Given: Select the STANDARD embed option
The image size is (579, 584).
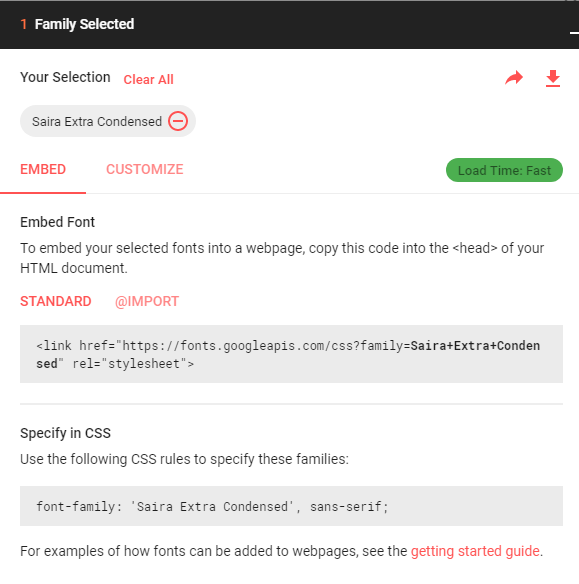Looking at the screenshot, I should [x=55, y=301].
